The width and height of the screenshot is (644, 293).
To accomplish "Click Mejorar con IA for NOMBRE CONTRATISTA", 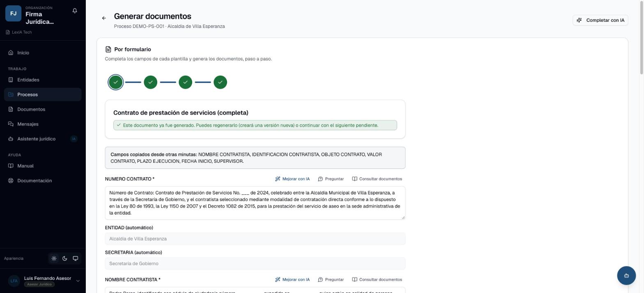I will click(x=292, y=280).
